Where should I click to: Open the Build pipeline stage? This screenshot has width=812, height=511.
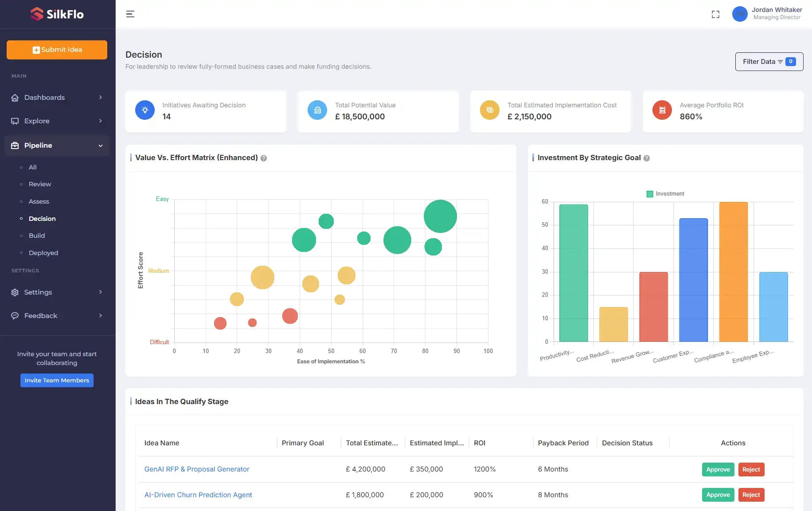[x=37, y=236]
